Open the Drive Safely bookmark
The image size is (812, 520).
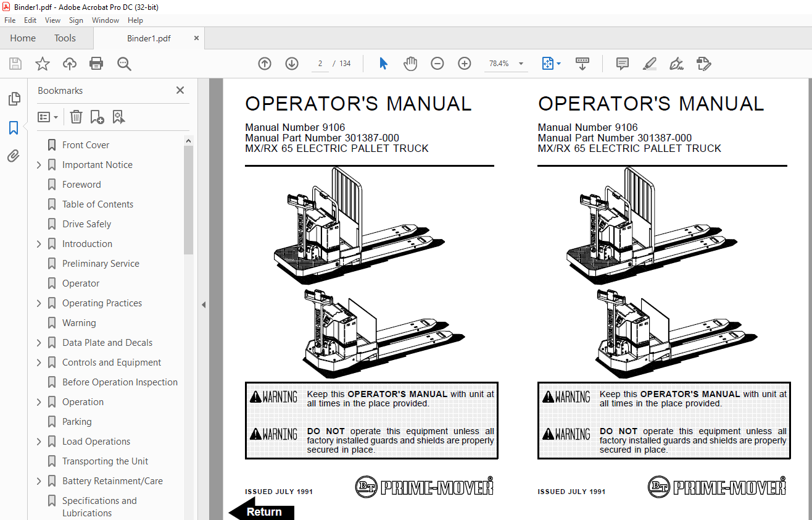click(86, 224)
